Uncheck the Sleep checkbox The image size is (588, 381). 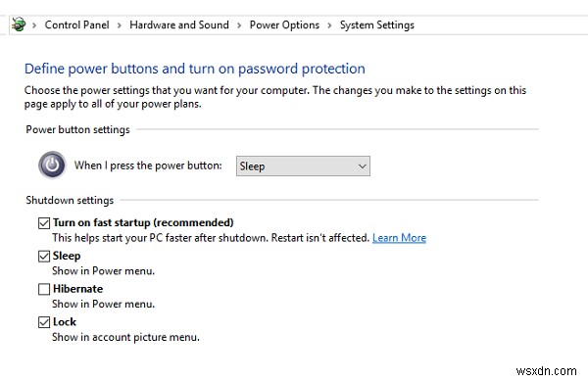[x=44, y=256]
